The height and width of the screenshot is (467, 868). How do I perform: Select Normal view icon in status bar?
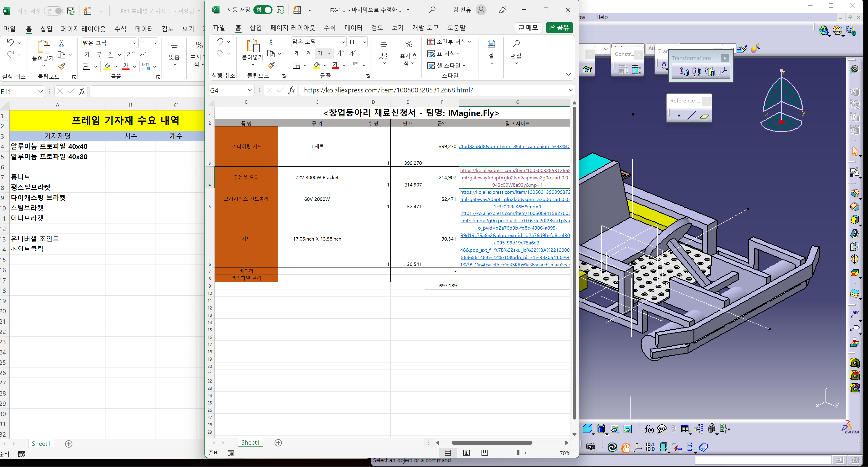(448, 453)
